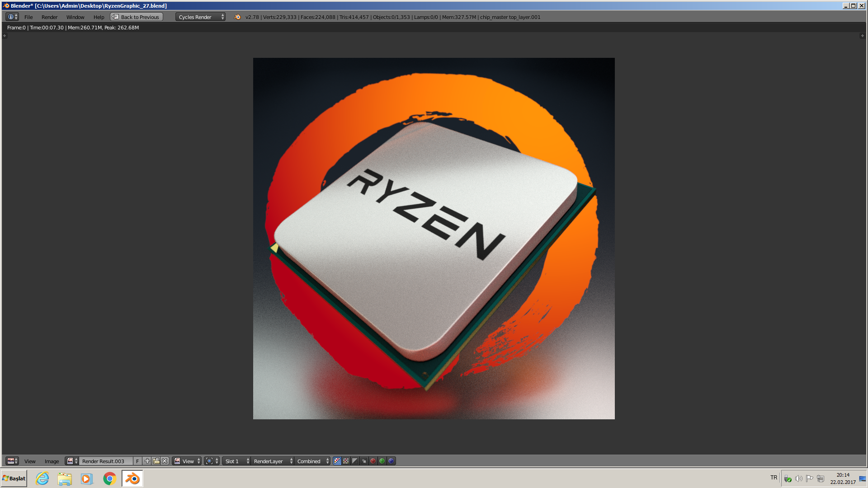The height and width of the screenshot is (488, 868).
Task: Toggle red channel display
Action: [373, 461]
